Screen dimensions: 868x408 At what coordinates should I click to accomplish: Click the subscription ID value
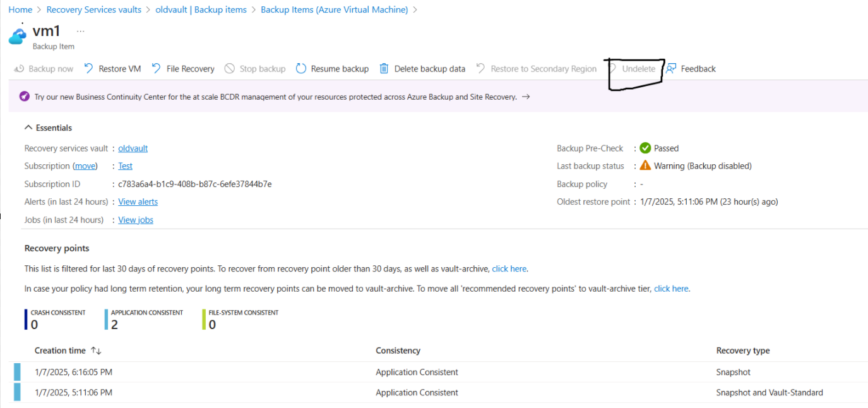[195, 184]
